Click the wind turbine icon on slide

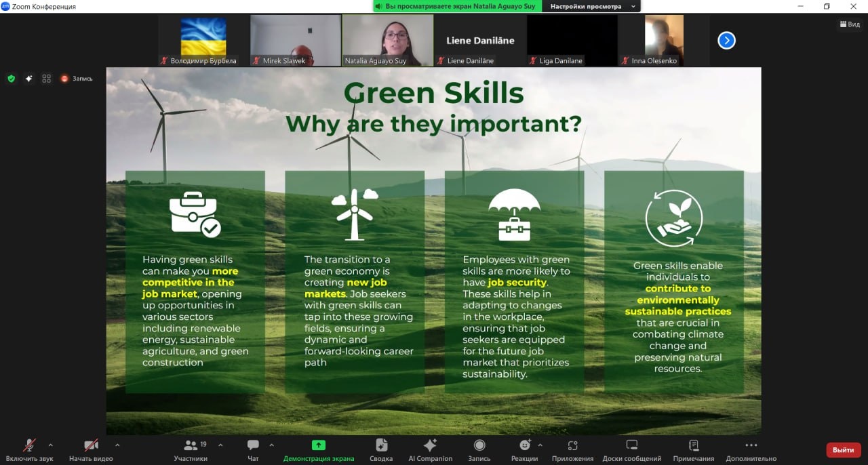click(355, 214)
